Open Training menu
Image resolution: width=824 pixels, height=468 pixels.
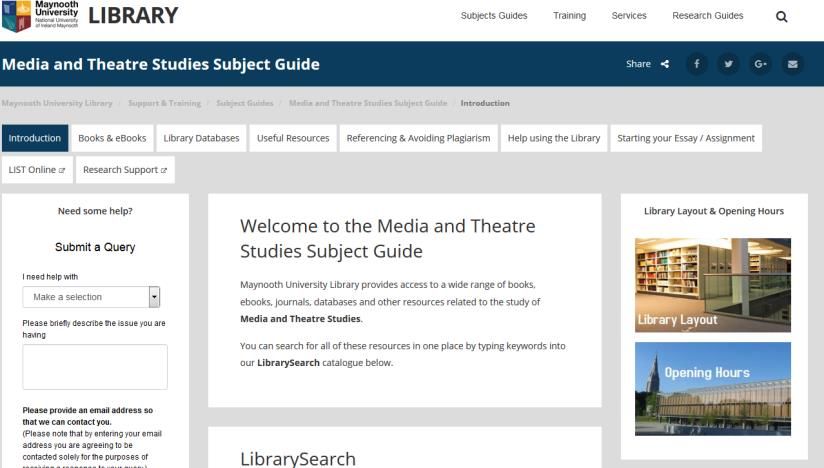(x=569, y=16)
